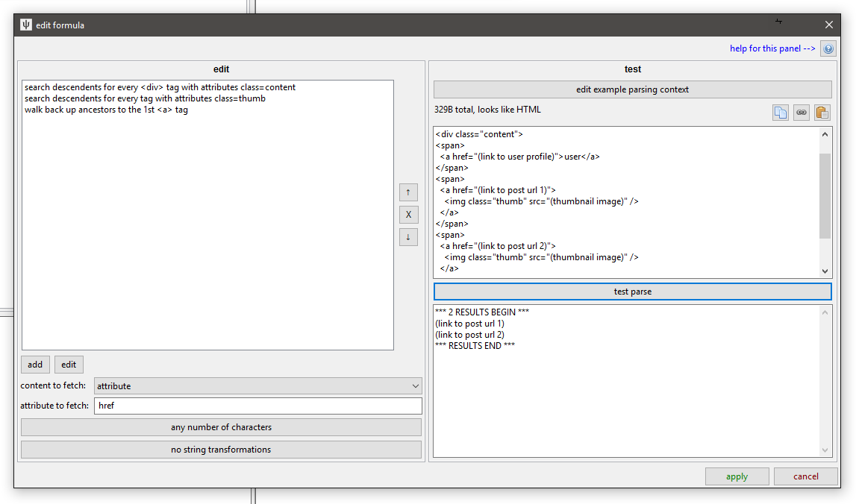The width and height of the screenshot is (856, 504).
Task: Copy example data with the copy icon
Action: [780, 113]
